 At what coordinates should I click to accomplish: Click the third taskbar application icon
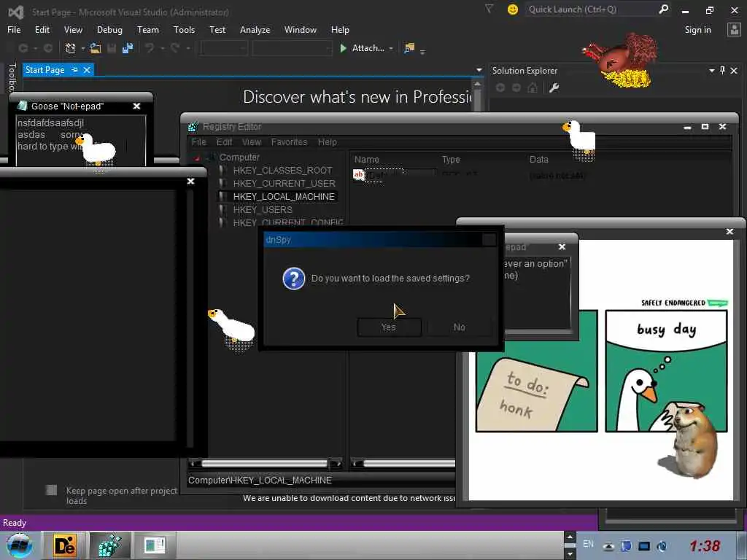tap(155, 545)
